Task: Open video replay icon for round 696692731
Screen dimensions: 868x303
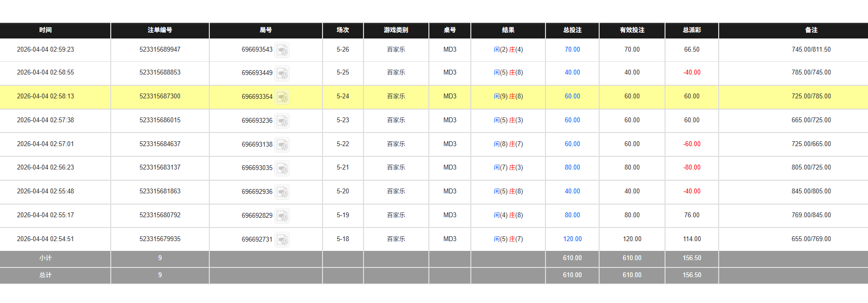Action: [282, 240]
